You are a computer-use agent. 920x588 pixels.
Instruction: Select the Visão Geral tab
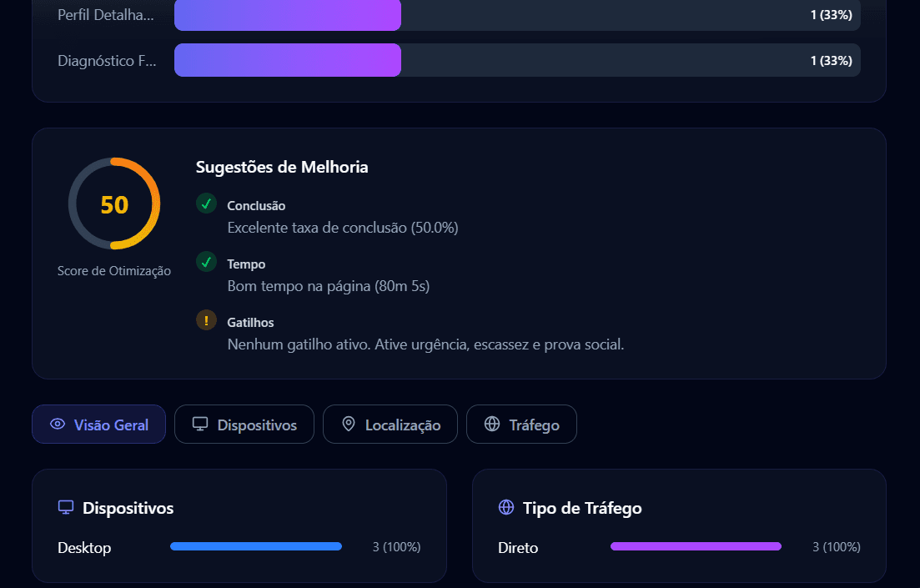pos(98,424)
